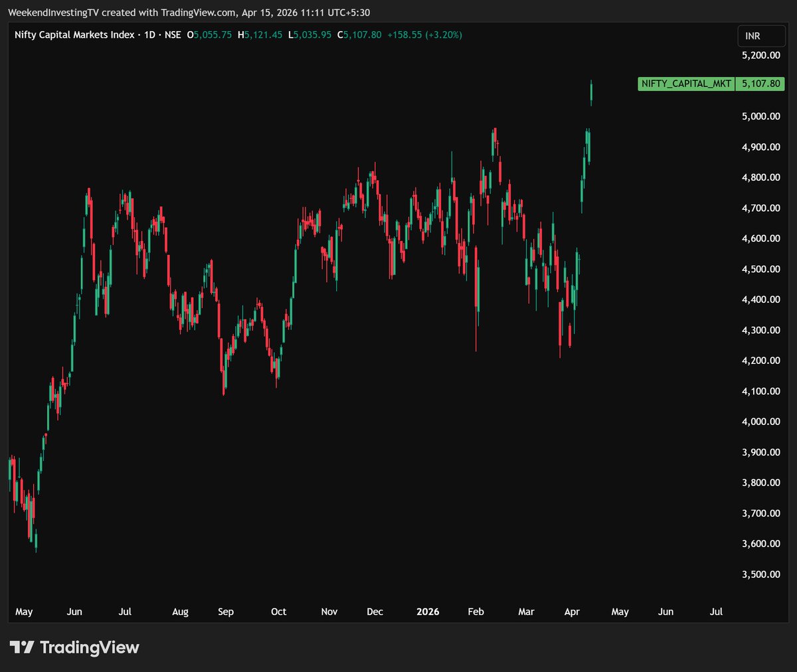Click the Nifty Capital Markets Index title
The width and height of the screenshot is (797, 672).
(x=74, y=35)
